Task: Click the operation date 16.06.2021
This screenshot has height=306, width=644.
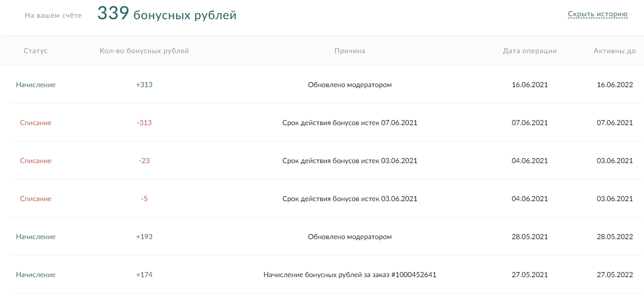Action: click(529, 85)
